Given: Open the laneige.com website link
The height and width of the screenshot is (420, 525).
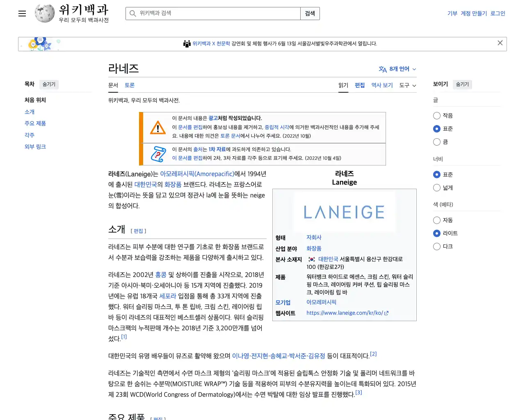Looking at the screenshot, I should tap(347, 313).
